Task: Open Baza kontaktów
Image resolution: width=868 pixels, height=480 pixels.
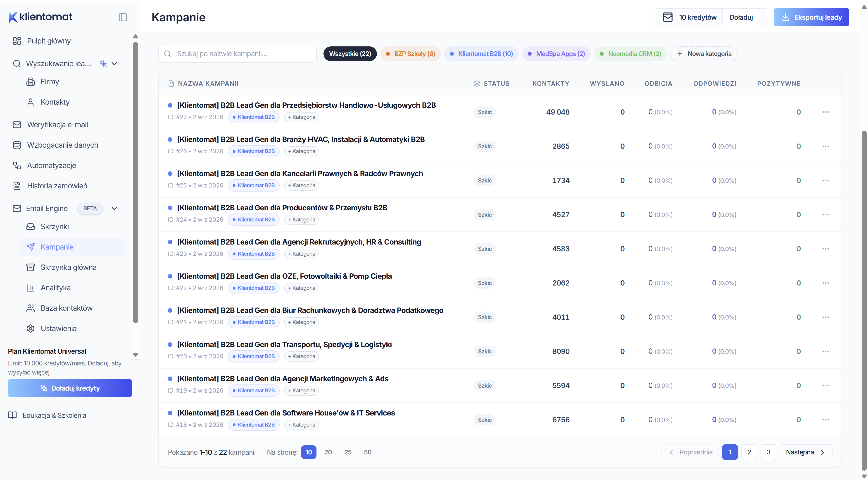Action: tap(59, 308)
